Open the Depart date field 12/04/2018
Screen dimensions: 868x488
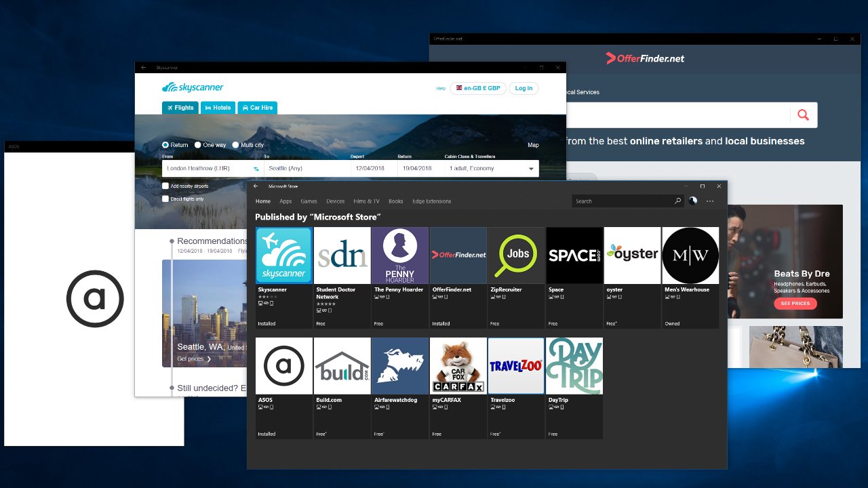(374, 168)
